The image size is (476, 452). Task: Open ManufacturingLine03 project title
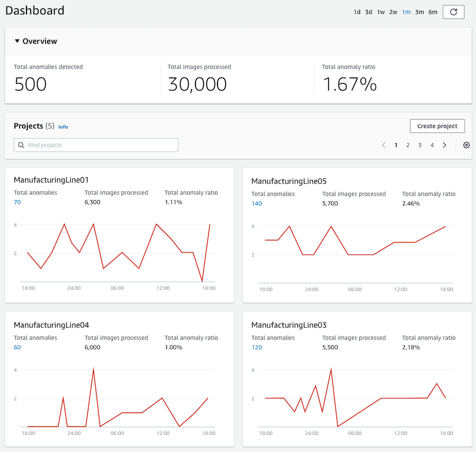(289, 325)
